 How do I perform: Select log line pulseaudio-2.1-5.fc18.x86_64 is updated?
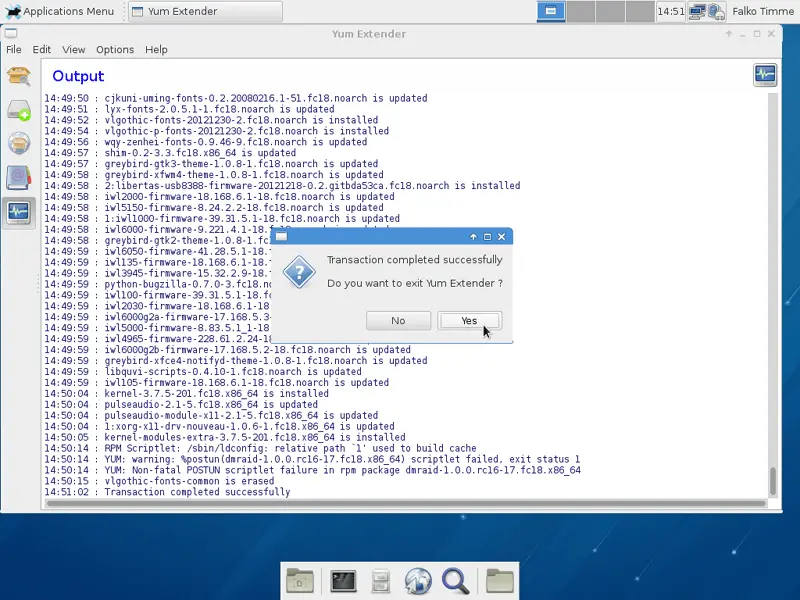click(x=181, y=404)
